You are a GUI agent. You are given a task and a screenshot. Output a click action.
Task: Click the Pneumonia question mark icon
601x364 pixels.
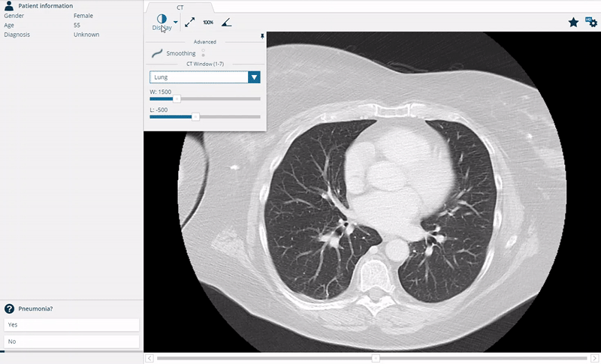9,308
